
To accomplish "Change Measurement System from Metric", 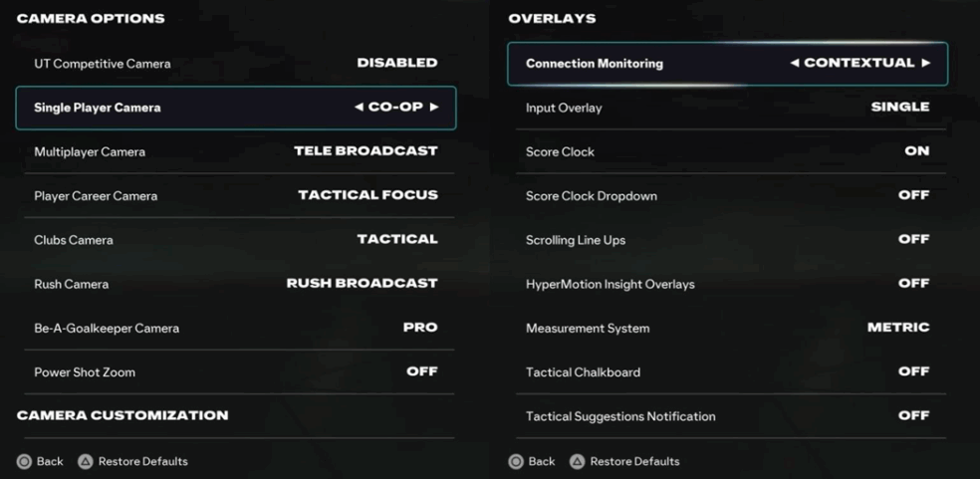I will pos(897,328).
